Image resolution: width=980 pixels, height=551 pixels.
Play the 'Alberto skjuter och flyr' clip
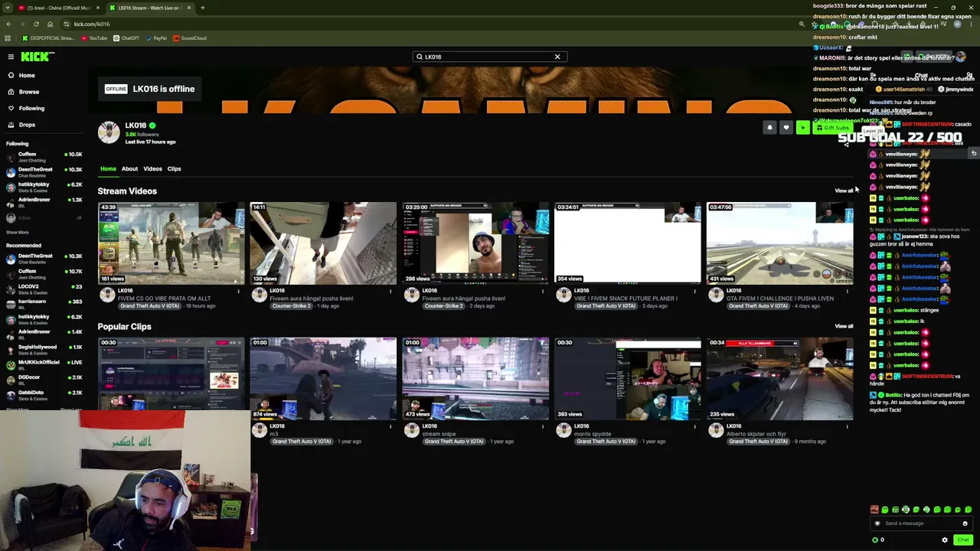pyautogui.click(x=779, y=379)
